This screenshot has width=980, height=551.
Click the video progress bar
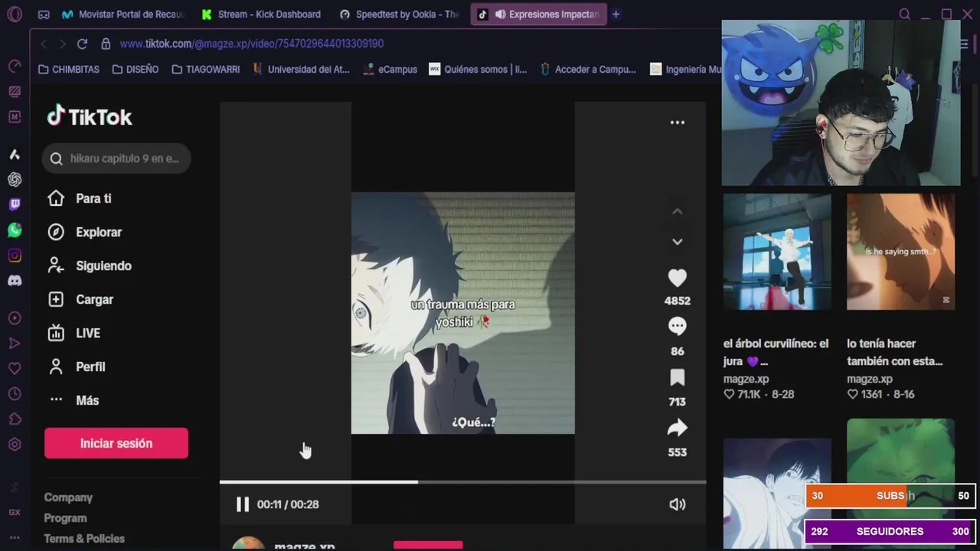pos(462,482)
